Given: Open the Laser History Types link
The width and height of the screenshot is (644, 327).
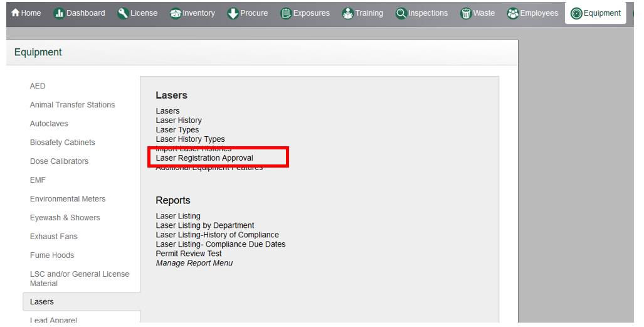Looking at the screenshot, I should tap(190, 139).
